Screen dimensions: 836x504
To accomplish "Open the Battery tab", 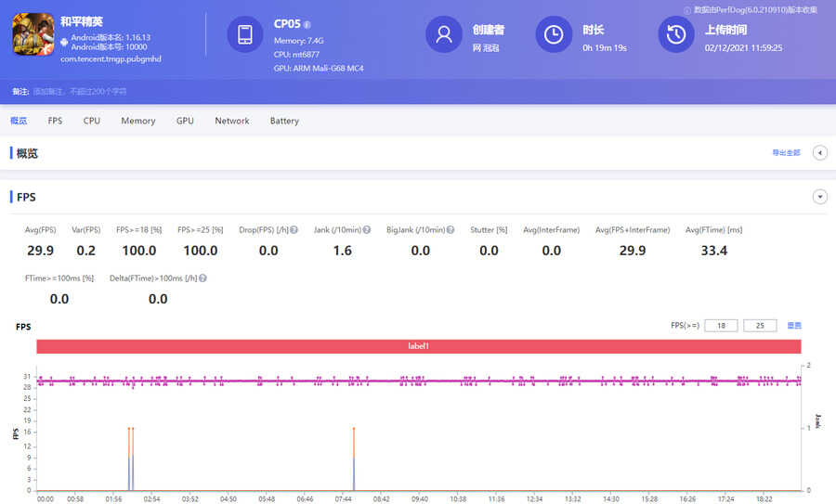I will point(284,121).
